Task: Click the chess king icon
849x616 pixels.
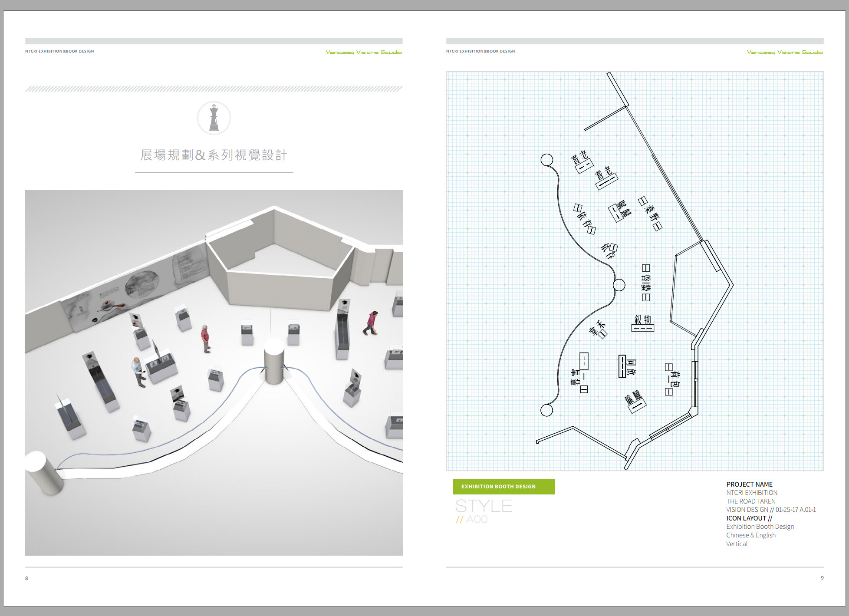Action: (x=214, y=118)
